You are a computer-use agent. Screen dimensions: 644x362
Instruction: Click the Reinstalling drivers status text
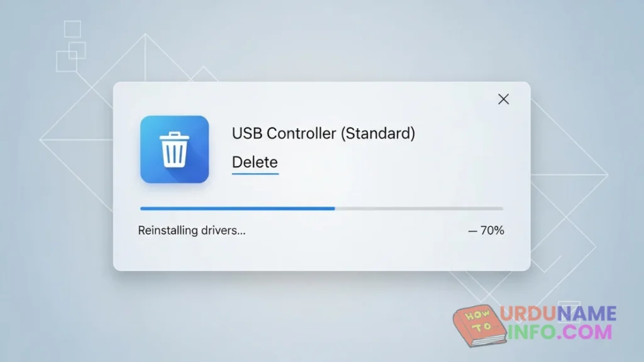point(192,230)
